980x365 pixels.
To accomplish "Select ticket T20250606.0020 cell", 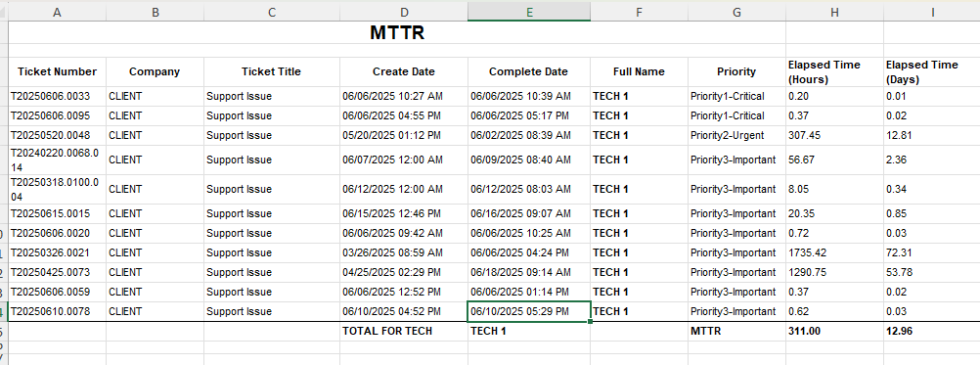I will point(57,233).
